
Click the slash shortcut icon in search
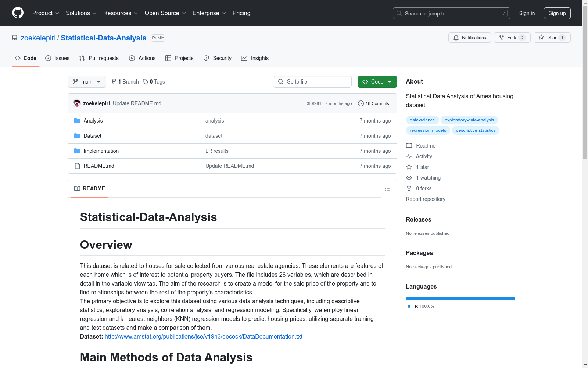click(504, 13)
